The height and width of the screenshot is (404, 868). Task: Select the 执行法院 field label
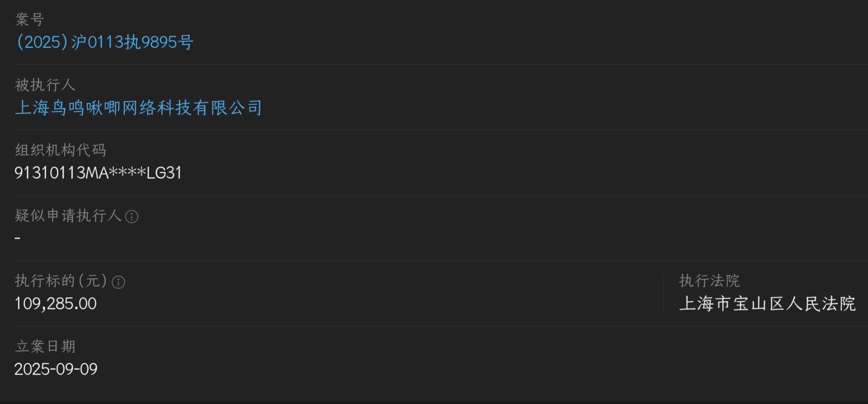[x=709, y=281]
